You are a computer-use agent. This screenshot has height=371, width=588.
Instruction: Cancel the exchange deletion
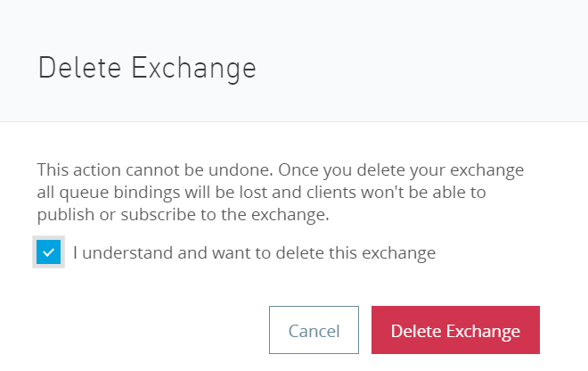[x=314, y=331]
